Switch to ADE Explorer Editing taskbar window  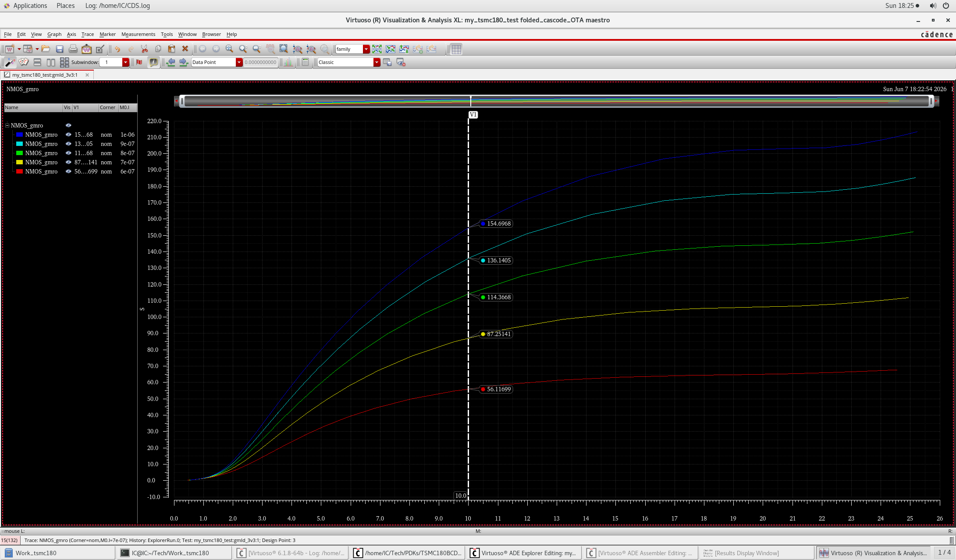tap(524, 553)
